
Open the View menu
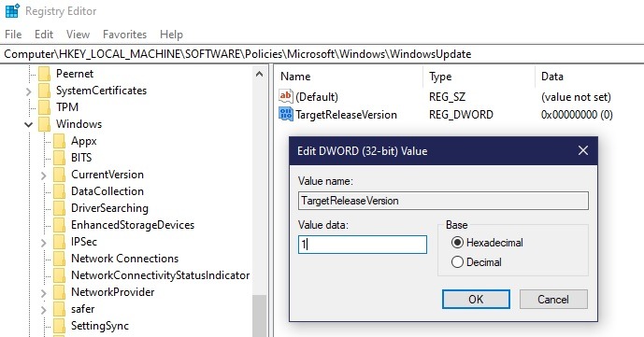(x=78, y=35)
